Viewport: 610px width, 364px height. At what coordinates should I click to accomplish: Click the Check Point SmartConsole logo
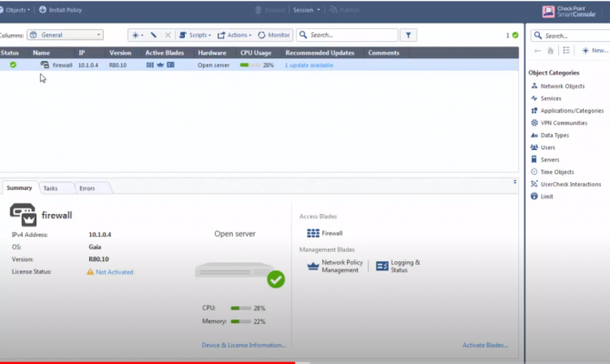569,11
